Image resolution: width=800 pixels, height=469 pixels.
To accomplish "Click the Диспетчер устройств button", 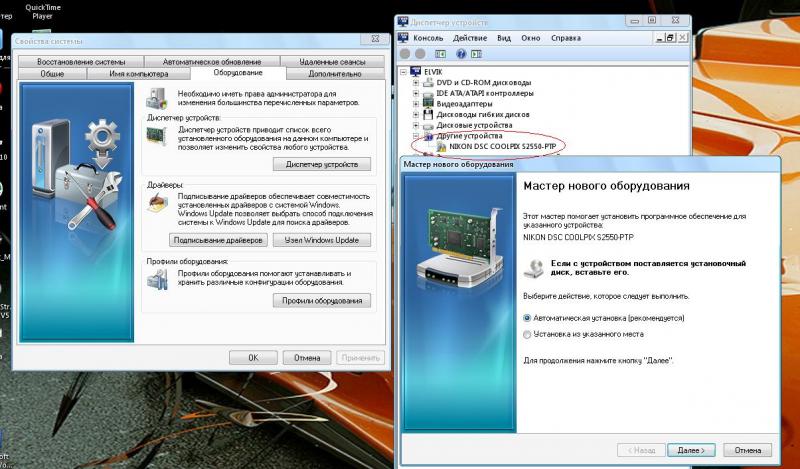I will tap(322, 164).
